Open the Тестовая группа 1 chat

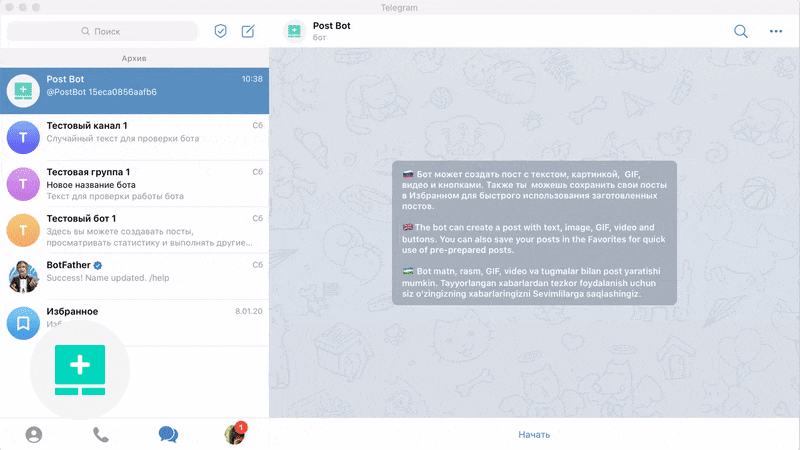tap(134, 184)
